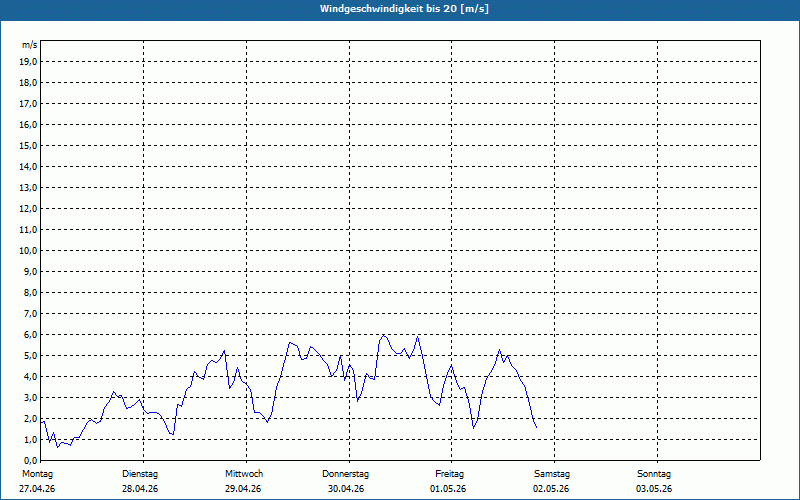Click the 1,0 axis label
This screenshot has height=500, width=800.
[30, 440]
